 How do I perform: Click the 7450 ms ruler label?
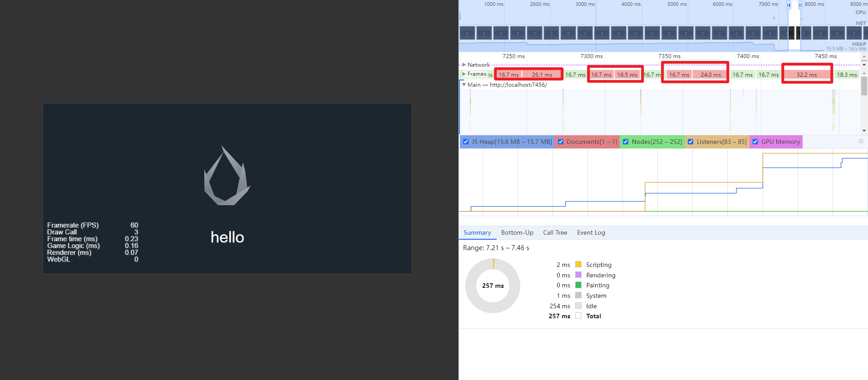[826, 56]
